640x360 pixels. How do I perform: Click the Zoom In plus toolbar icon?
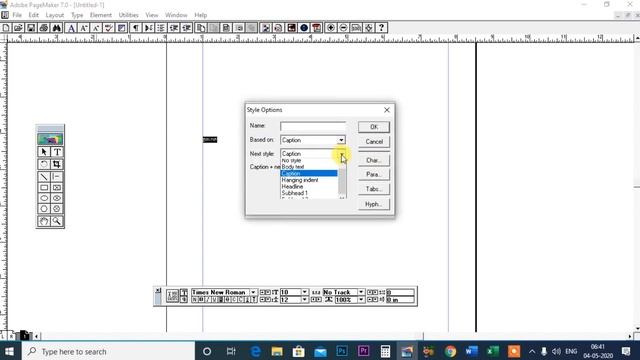331,28
